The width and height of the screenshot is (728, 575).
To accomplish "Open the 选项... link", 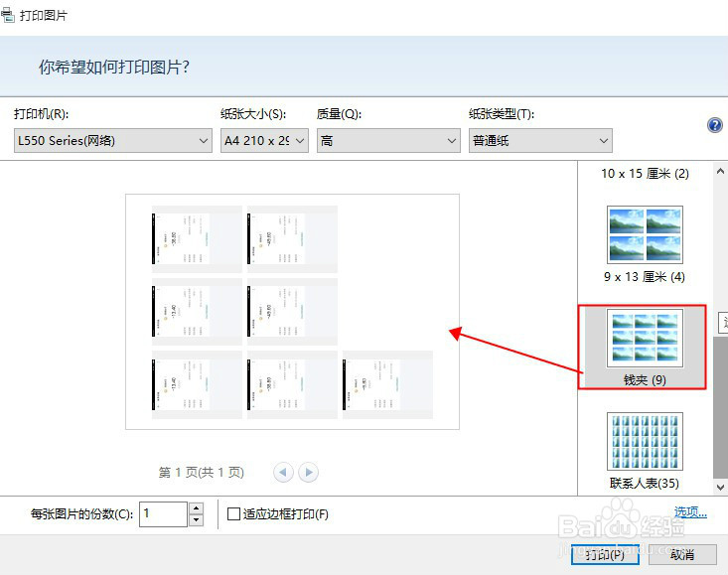I will pyautogui.click(x=690, y=511).
